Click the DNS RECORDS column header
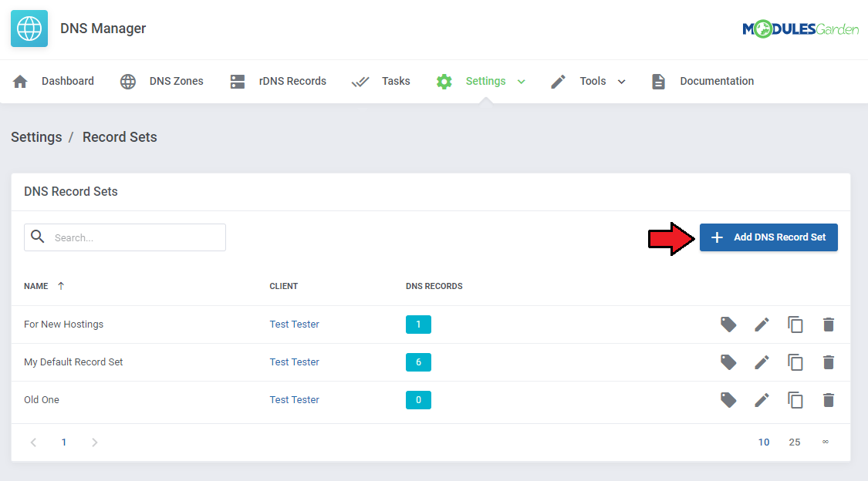 coord(434,286)
